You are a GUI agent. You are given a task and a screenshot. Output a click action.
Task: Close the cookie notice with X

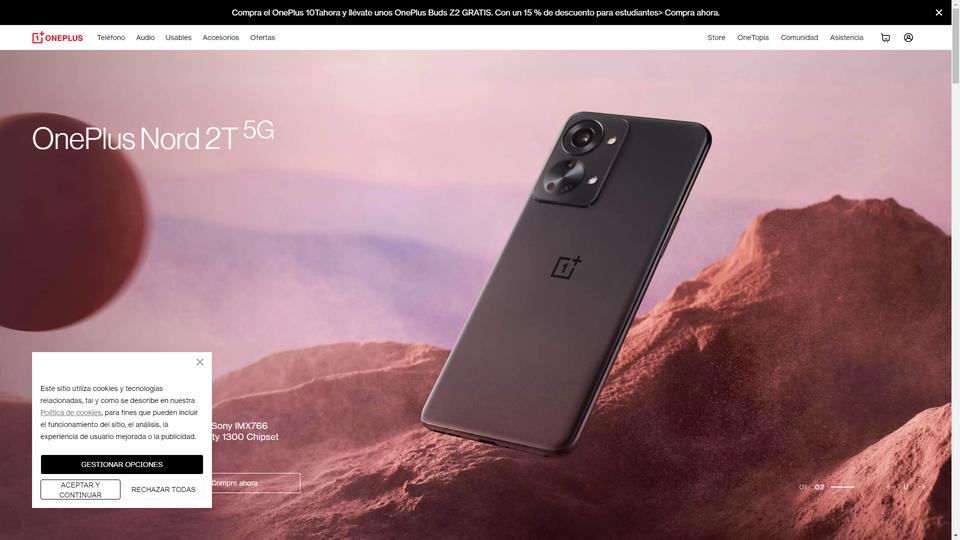[200, 362]
